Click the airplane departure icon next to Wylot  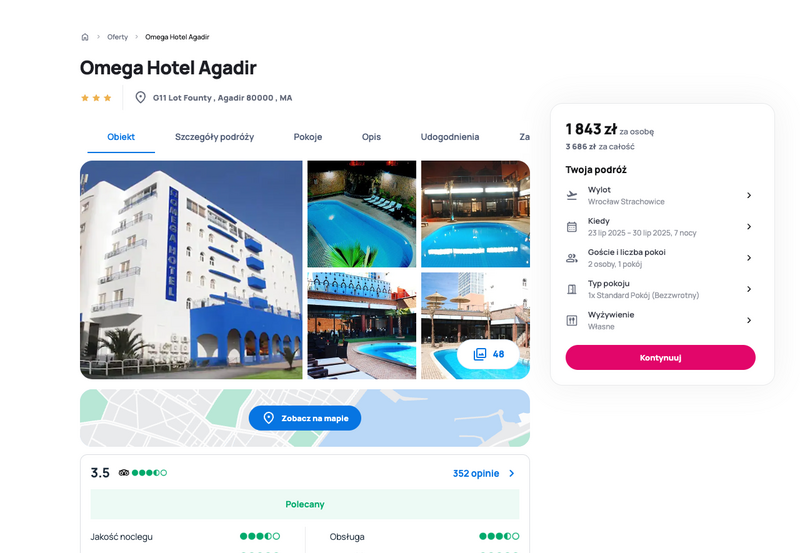point(572,195)
